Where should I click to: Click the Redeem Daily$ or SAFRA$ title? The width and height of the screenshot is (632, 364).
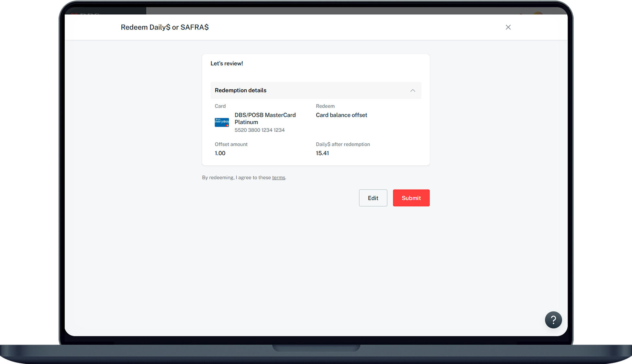165,27
